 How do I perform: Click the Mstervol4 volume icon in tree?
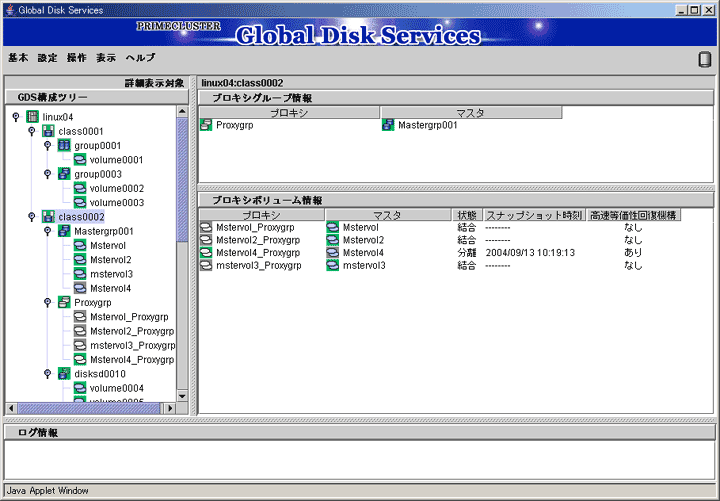point(80,288)
